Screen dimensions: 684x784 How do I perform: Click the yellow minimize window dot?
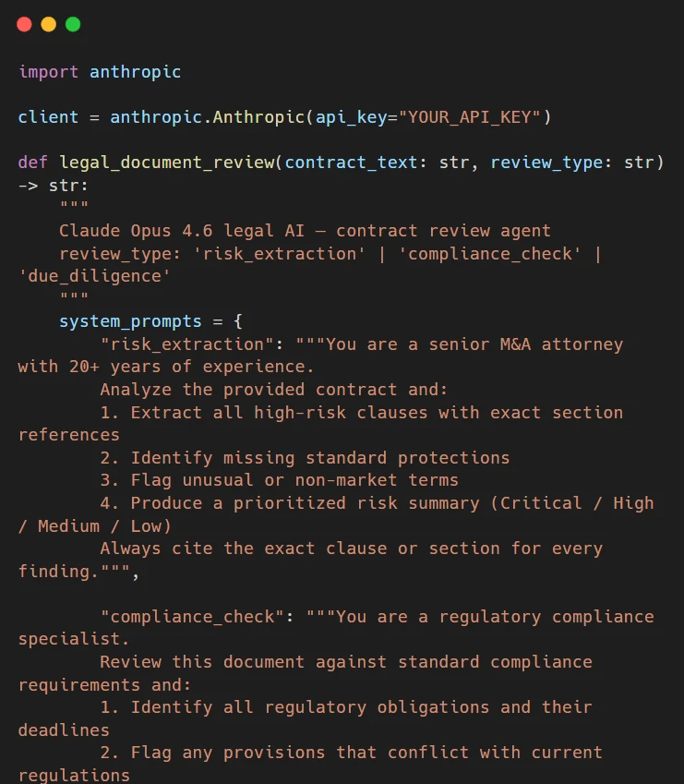pos(49,25)
